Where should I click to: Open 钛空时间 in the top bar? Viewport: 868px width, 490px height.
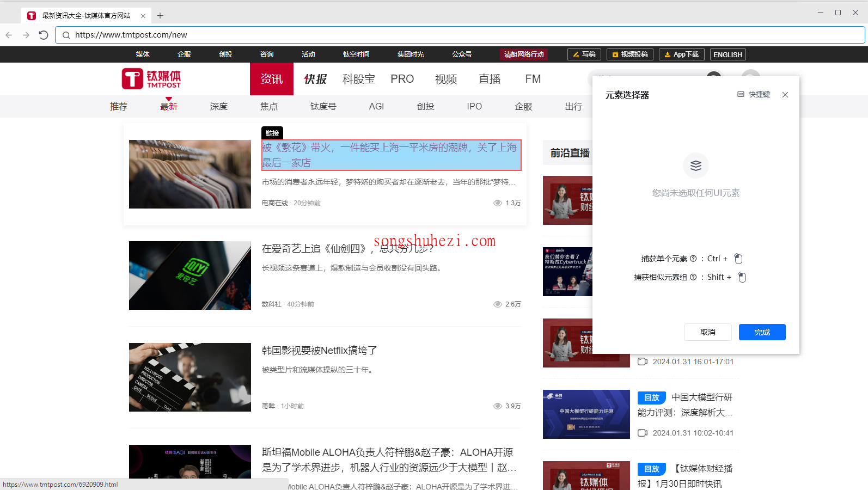(x=356, y=54)
